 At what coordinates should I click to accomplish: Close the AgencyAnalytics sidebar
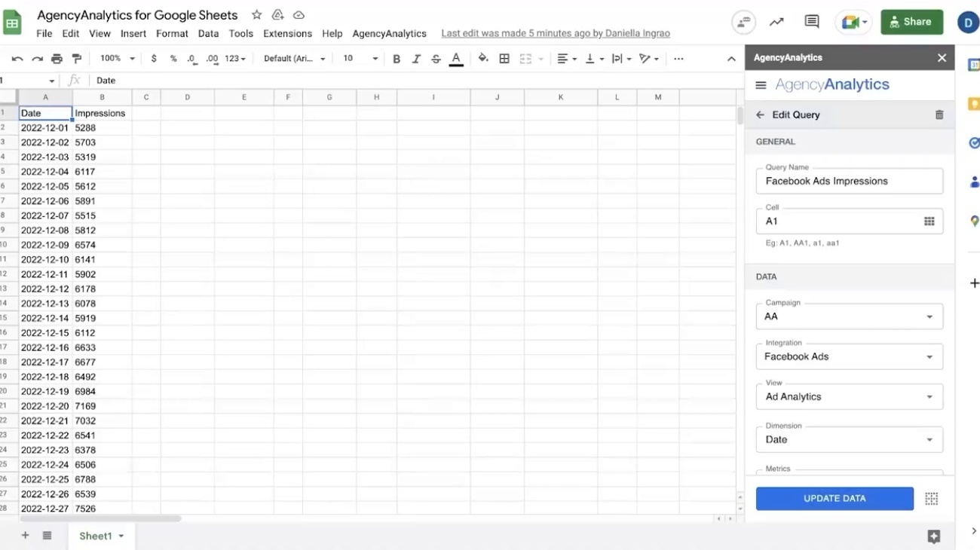[x=942, y=58]
